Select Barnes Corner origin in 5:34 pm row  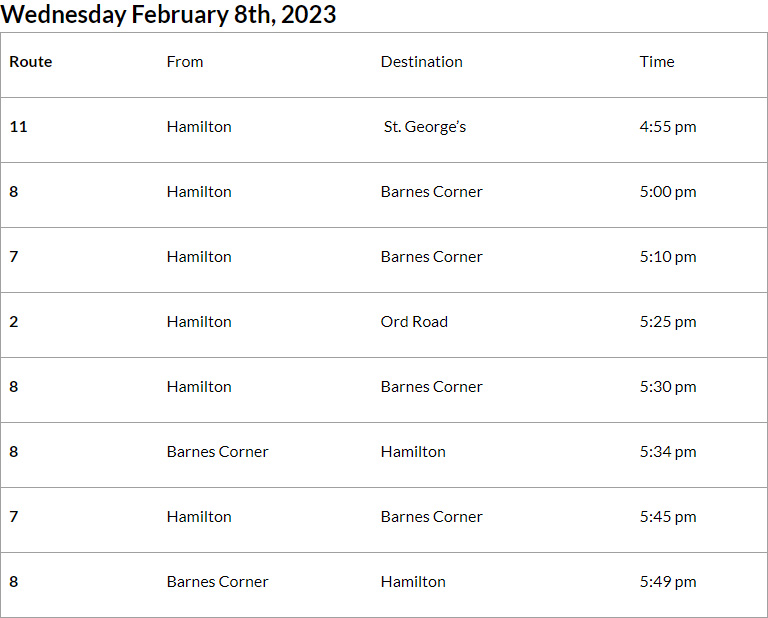click(217, 452)
